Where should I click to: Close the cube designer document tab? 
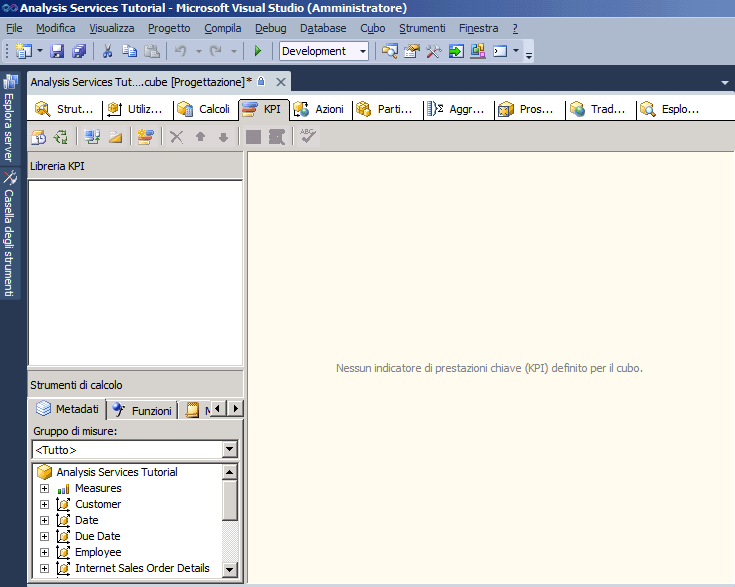pos(281,81)
